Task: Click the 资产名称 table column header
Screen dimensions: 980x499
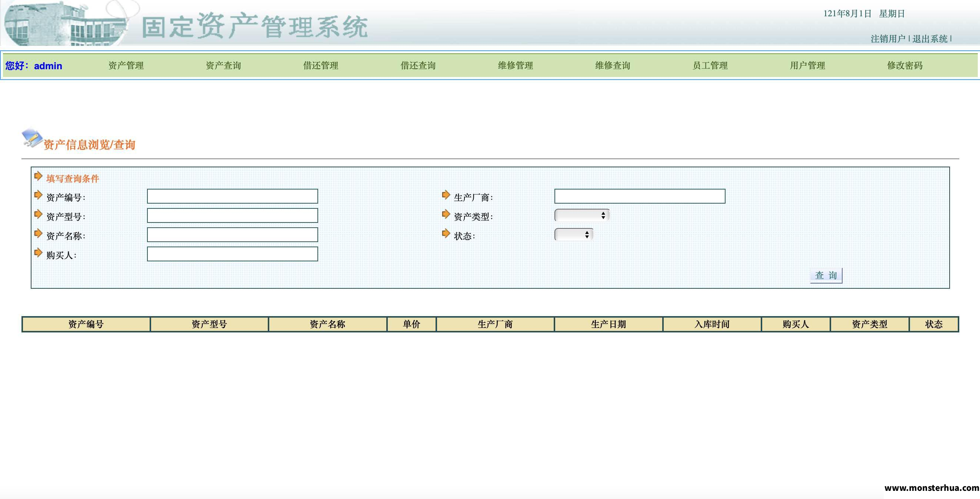Action: (327, 324)
